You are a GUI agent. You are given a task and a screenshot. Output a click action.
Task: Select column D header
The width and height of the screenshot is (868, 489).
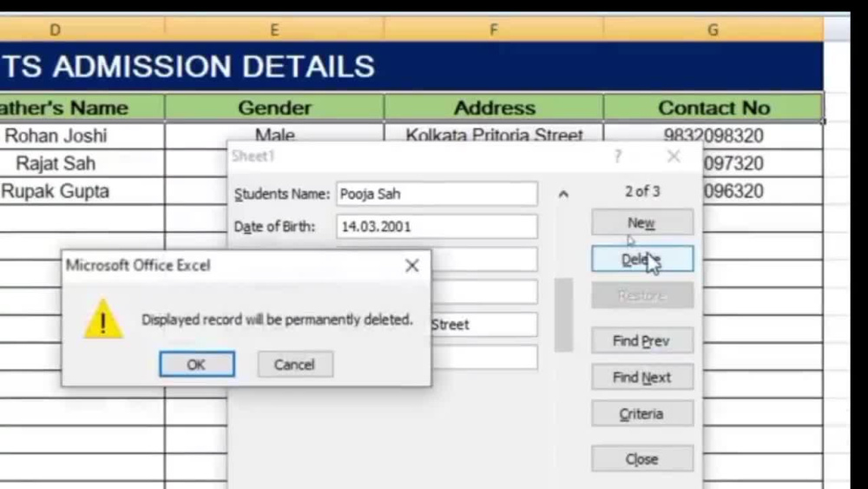click(82, 30)
